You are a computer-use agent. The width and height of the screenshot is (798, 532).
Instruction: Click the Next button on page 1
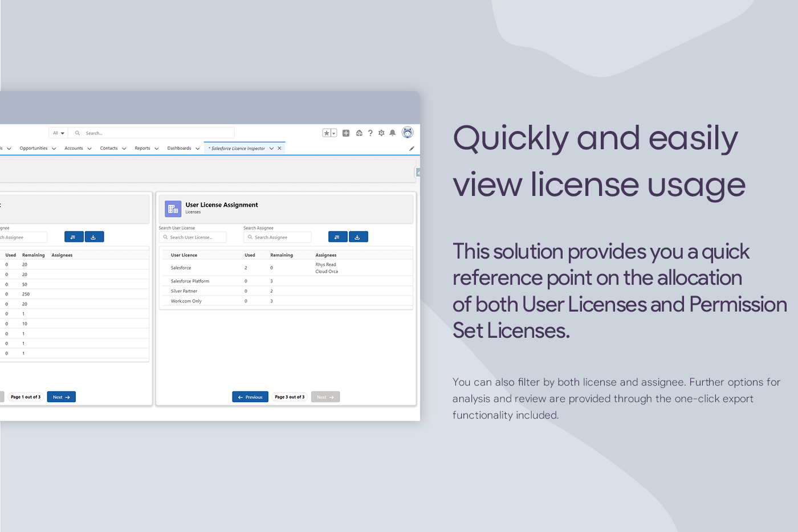61,396
